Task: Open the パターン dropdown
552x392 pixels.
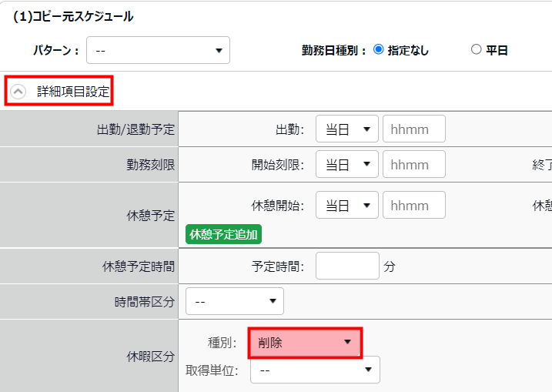Action: point(158,51)
